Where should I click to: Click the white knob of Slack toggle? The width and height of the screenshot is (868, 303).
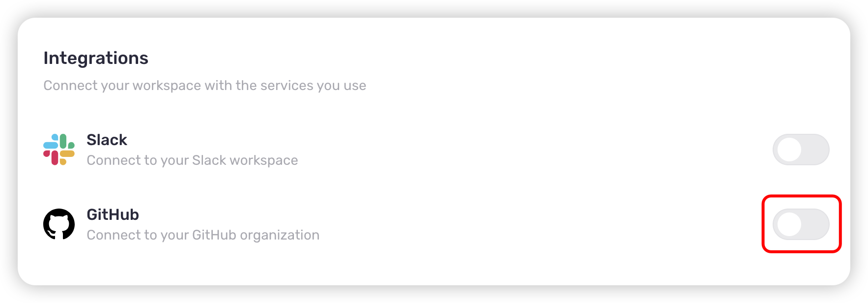tap(789, 150)
